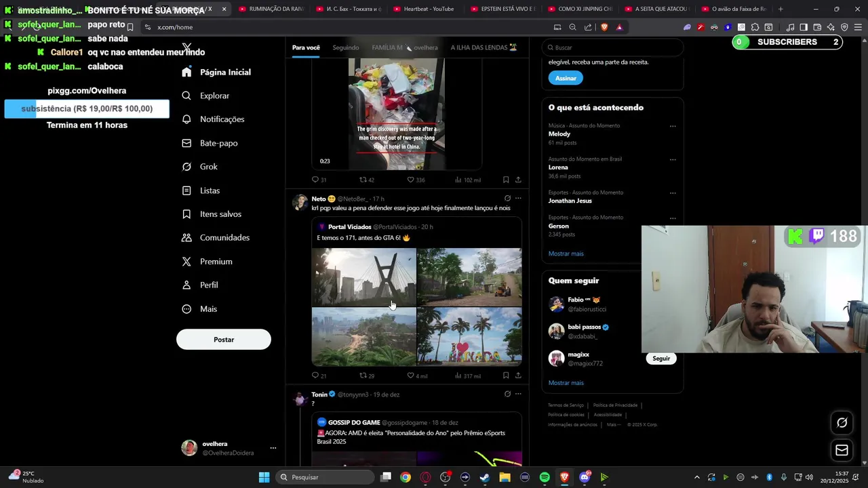The image size is (868, 488).
Task: Open Notificações from the sidebar
Action: click(213, 119)
